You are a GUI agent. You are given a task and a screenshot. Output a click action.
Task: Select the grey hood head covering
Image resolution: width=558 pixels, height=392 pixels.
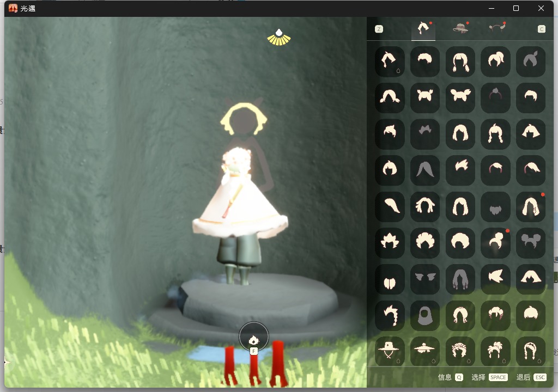point(425,315)
